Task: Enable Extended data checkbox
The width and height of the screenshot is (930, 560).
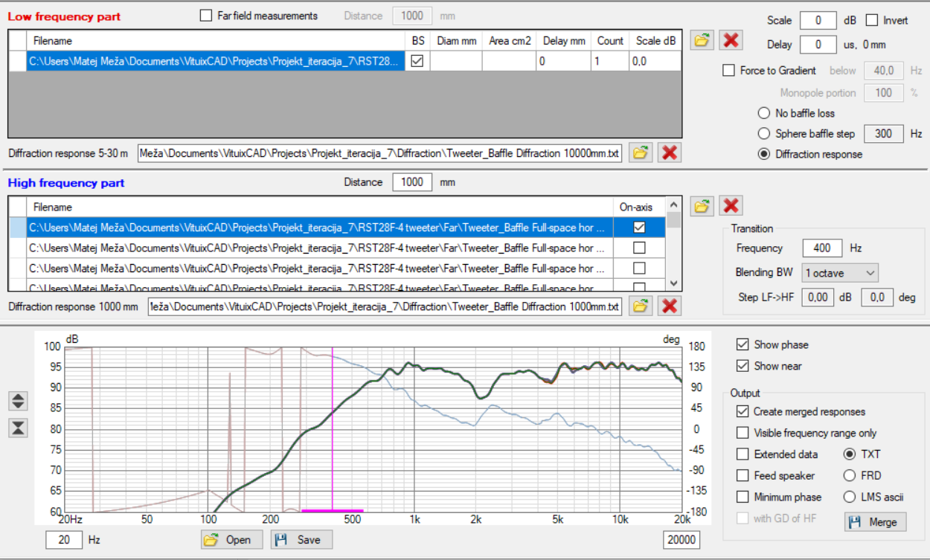Action: tap(742, 454)
